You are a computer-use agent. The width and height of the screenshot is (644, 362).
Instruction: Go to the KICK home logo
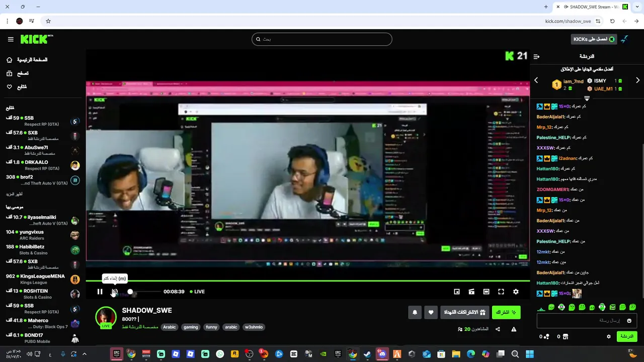[x=37, y=39]
